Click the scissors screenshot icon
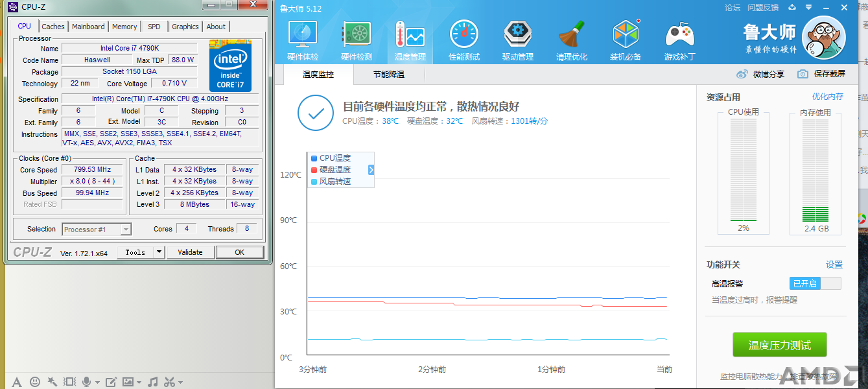Image resolution: width=868 pixels, height=389 pixels. tap(170, 382)
